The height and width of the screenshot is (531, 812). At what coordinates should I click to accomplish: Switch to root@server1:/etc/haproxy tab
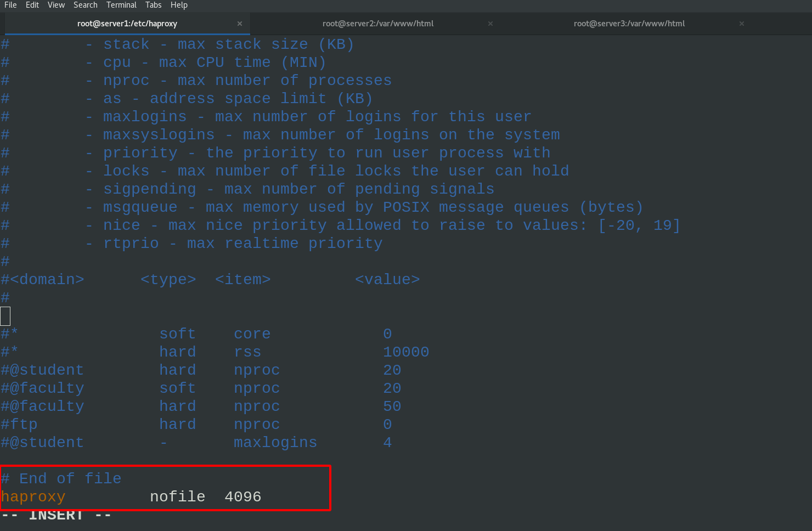tap(127, 24)
